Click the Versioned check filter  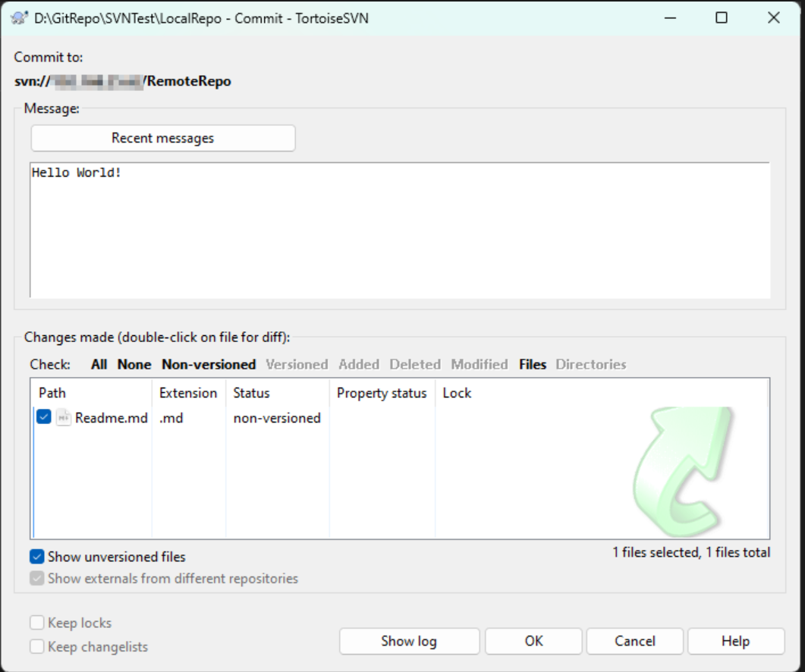(297, 365)
